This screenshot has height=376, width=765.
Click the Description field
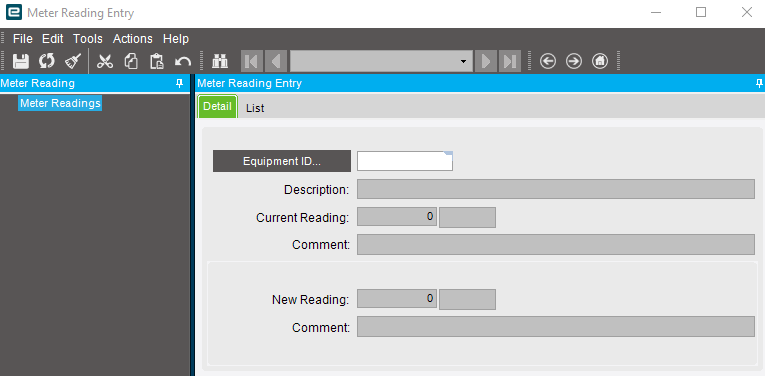point(556,189)
